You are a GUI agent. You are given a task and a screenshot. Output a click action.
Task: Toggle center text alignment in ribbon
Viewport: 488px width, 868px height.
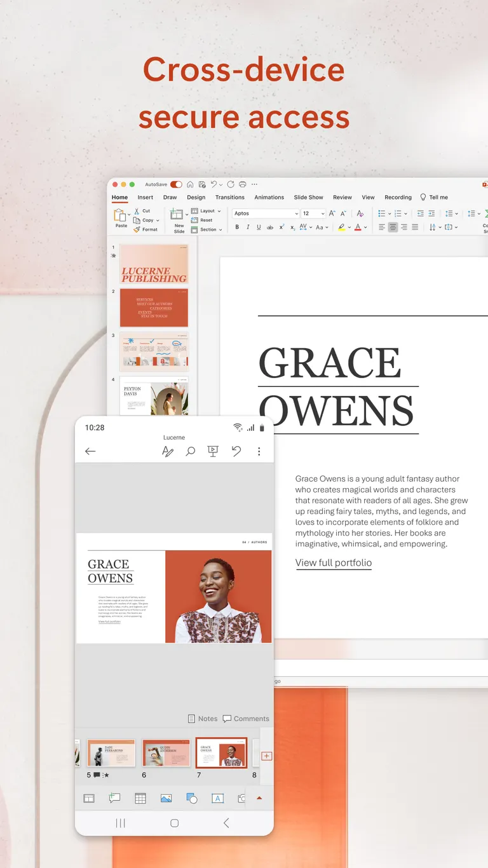[x=393, y=227]
